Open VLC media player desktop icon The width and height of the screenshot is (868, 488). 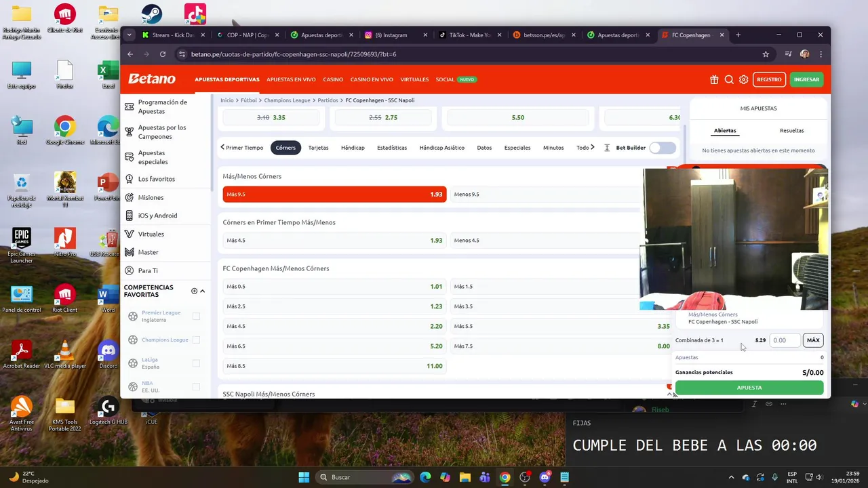[x=65, y=355]
